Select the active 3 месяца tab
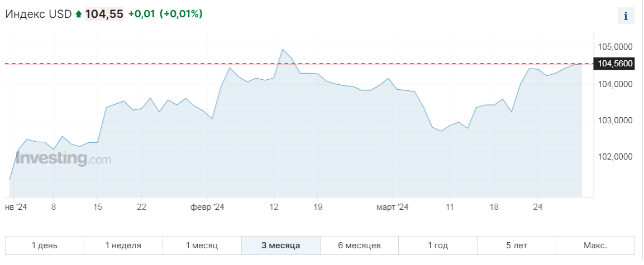 point(281,245)
